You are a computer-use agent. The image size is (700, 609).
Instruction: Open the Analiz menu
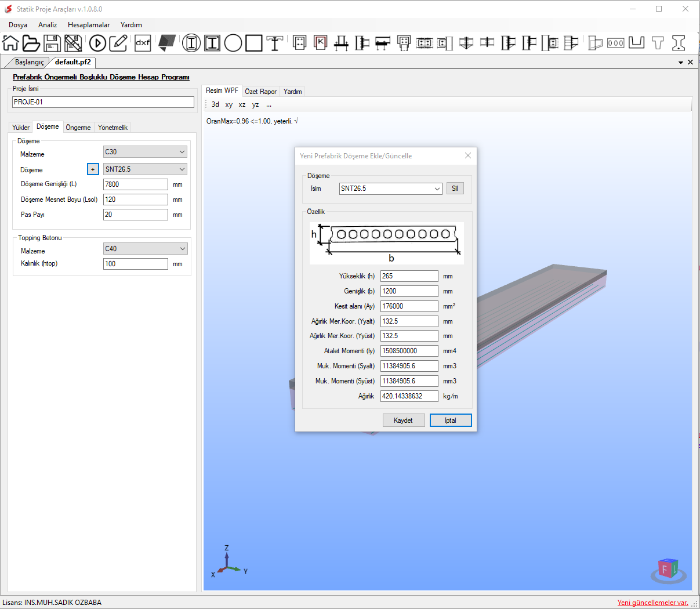pyautogui.click(x=48, y=25)
